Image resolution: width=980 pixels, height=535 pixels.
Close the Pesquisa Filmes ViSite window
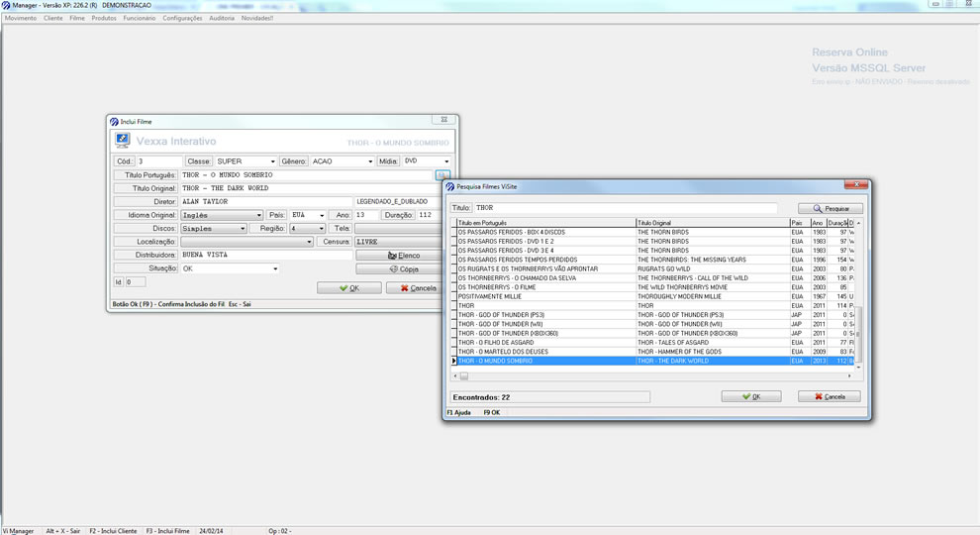(x=849, y=185)
